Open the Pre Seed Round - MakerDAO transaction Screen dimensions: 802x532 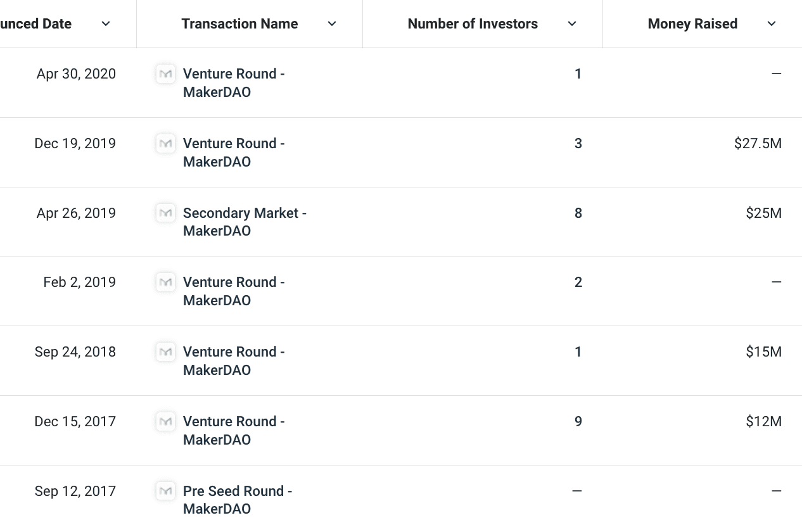tap(238, 500)
